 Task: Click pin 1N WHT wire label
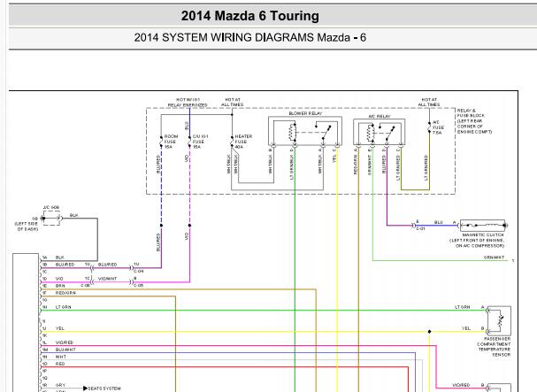(x=61, y=357)
